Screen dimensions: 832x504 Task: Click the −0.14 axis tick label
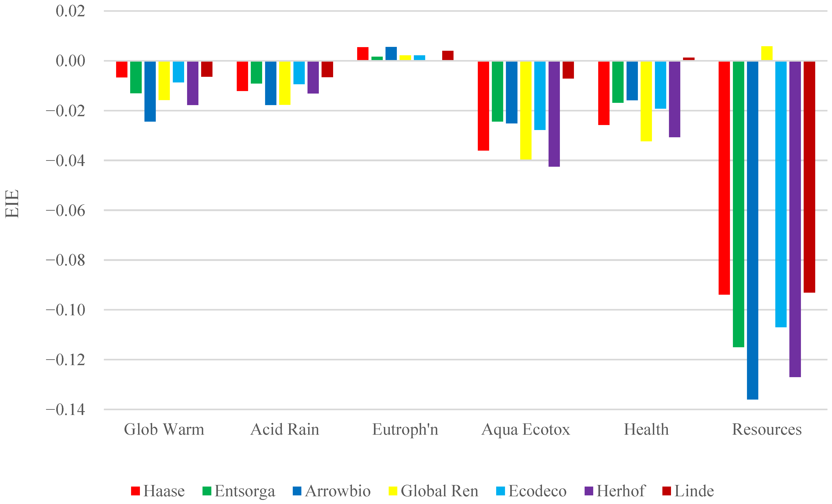coord(66,410)
